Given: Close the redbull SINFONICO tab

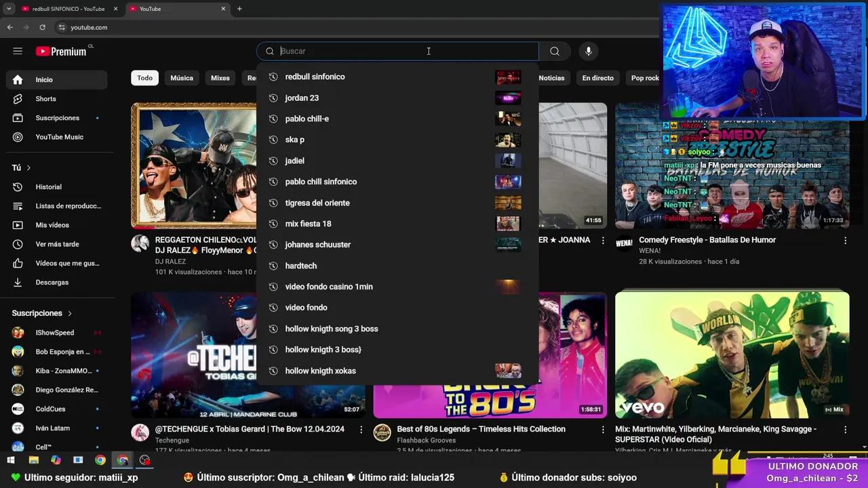Looking at the screenshot, I should tap(115, 9).
